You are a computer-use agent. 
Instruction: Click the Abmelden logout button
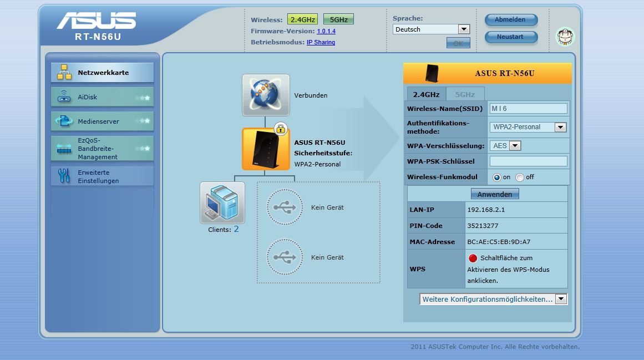tap(511, 20)
